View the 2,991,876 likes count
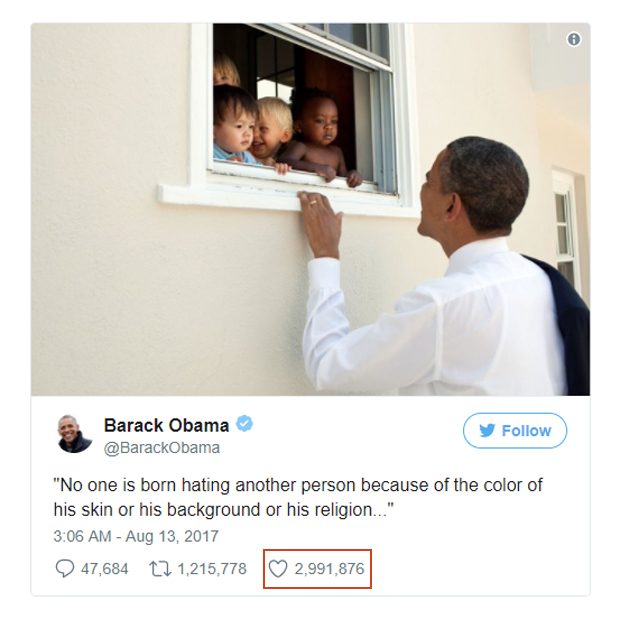 click(x=329, y=569)
